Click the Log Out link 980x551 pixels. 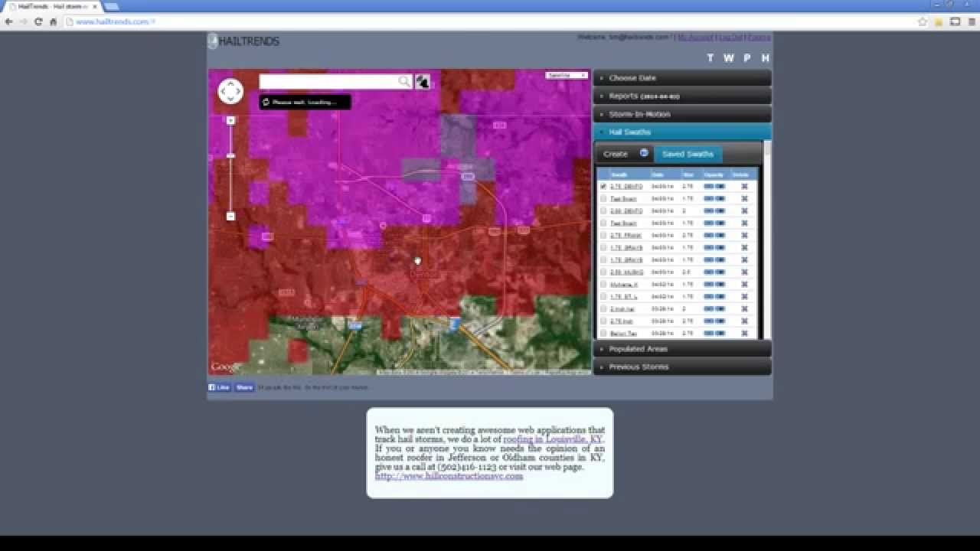coord(730,37)
